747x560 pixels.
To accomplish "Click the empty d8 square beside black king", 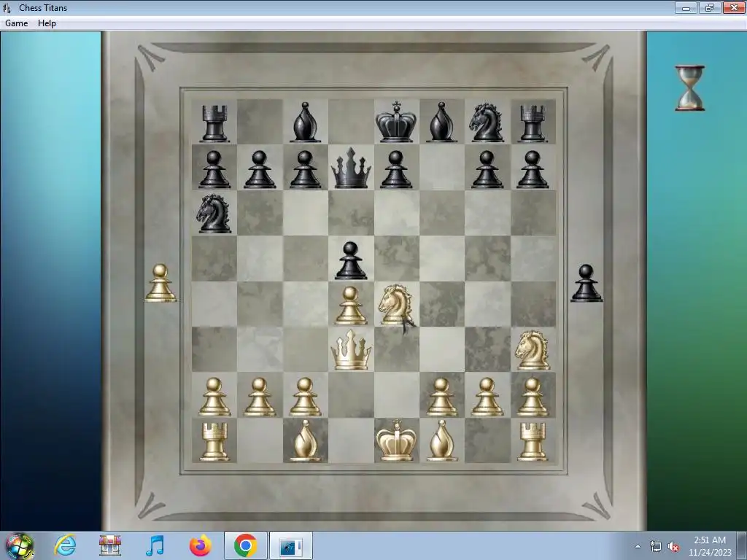I will click(x=351, y=122).
